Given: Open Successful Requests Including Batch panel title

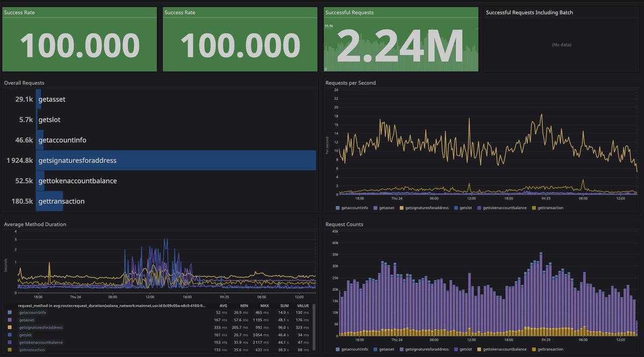Looking at the screenshot, I should point(529,12).
